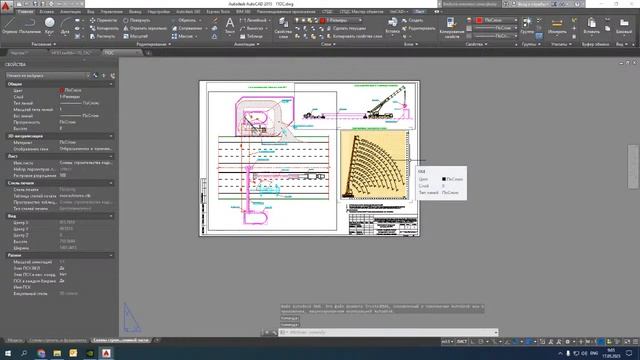The width and height of the screenshot is (640, 360).
Task: Select the Отрезок line tool
Action: point(9,25)
